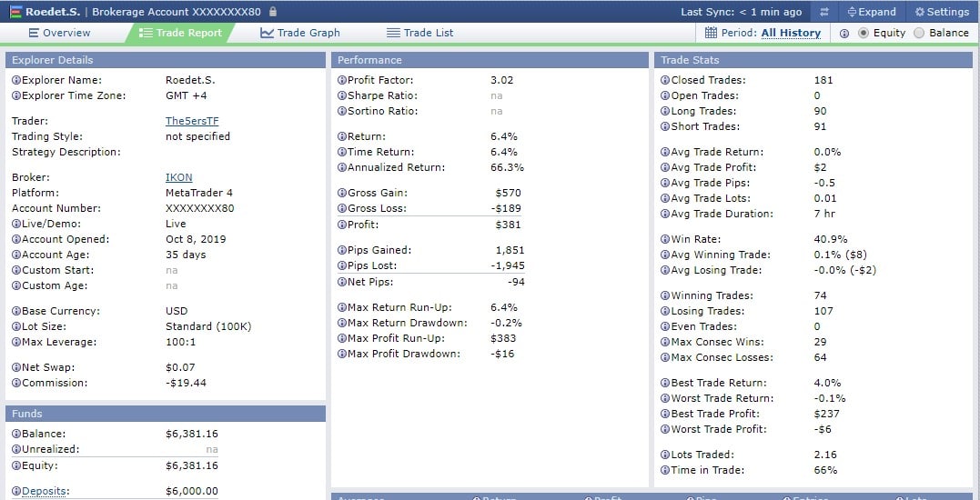The image size is (980, 500).
Task: Switch to the Overview tab
Action: (x=59, y=33)
